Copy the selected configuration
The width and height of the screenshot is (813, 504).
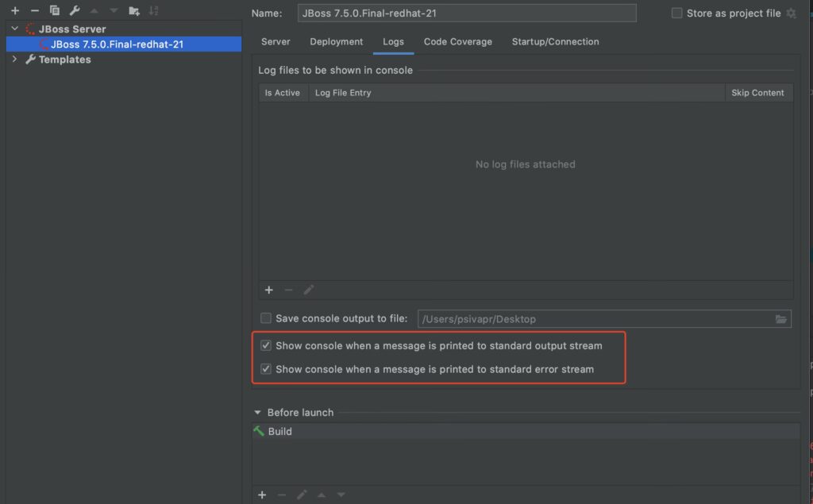pos(55,10)
